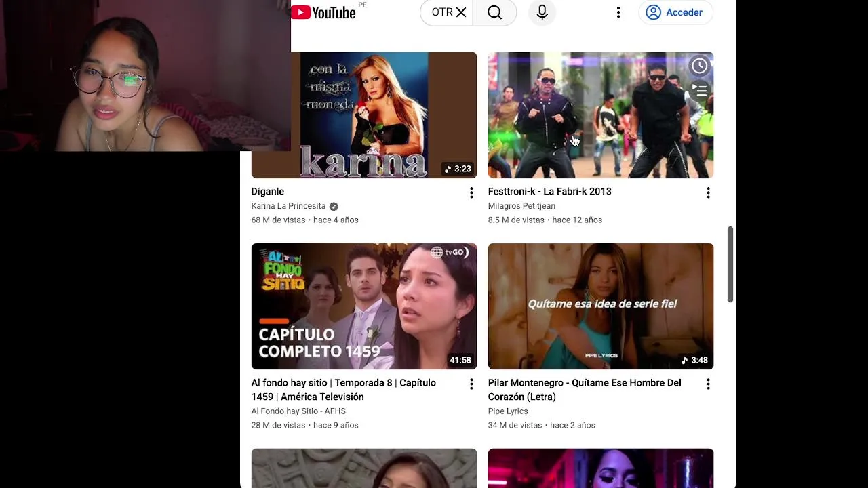Click the page vertical scrollbar thumb
Viewport: 868px width, 488px height.
point(730,264)
